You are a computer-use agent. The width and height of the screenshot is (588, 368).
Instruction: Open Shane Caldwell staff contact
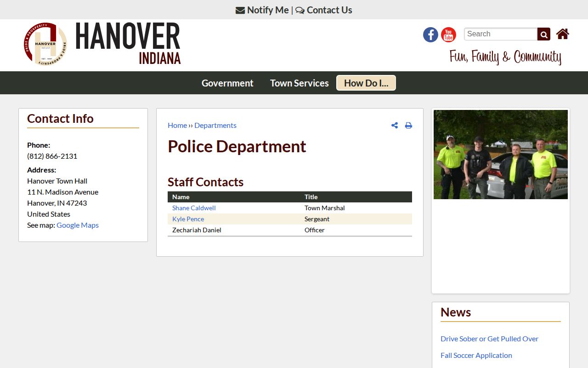194,208
